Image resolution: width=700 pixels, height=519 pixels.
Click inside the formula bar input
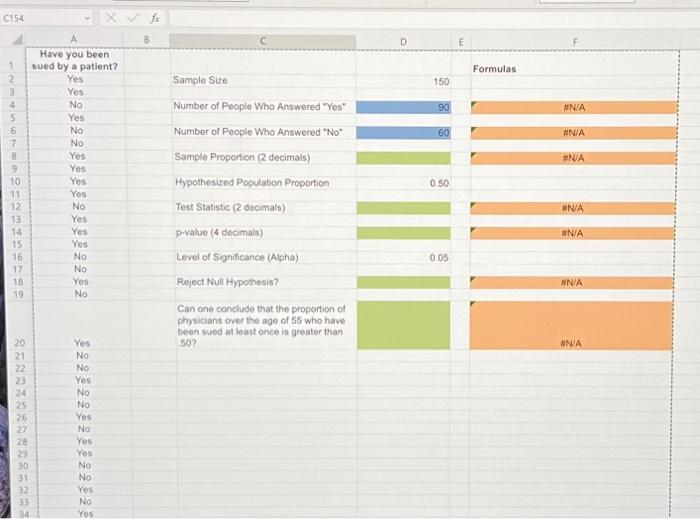click(x=433, y=19)
